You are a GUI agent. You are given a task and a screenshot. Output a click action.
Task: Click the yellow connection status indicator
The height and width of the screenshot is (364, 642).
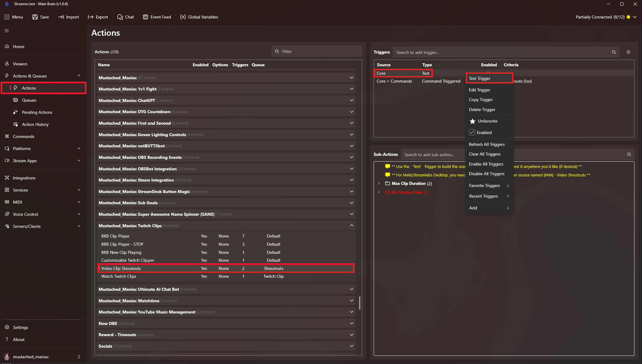click(x=628, y=17)
